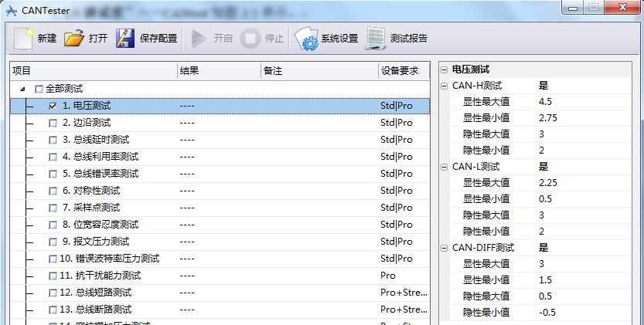Click the 设备要求 column header

(x=404, y=71)
